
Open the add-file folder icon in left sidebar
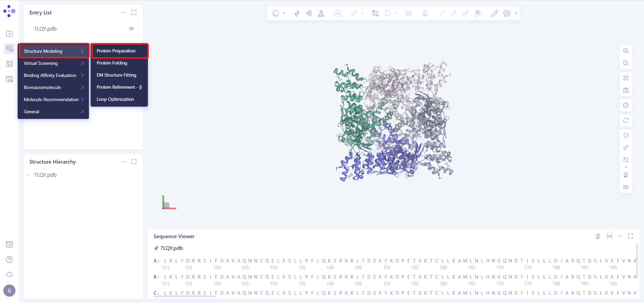[x=9, y=34]
